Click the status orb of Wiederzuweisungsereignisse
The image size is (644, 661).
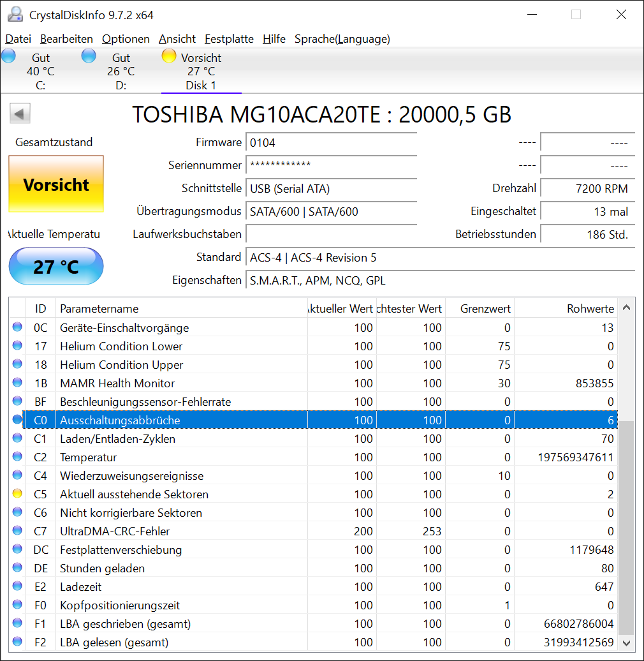(x=17, y=475)
